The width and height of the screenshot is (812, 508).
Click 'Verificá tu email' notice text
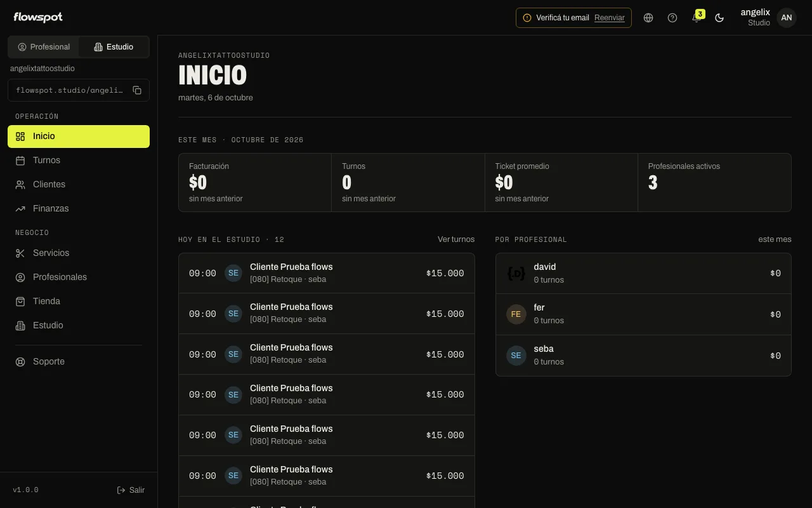(x=563, y=18)
